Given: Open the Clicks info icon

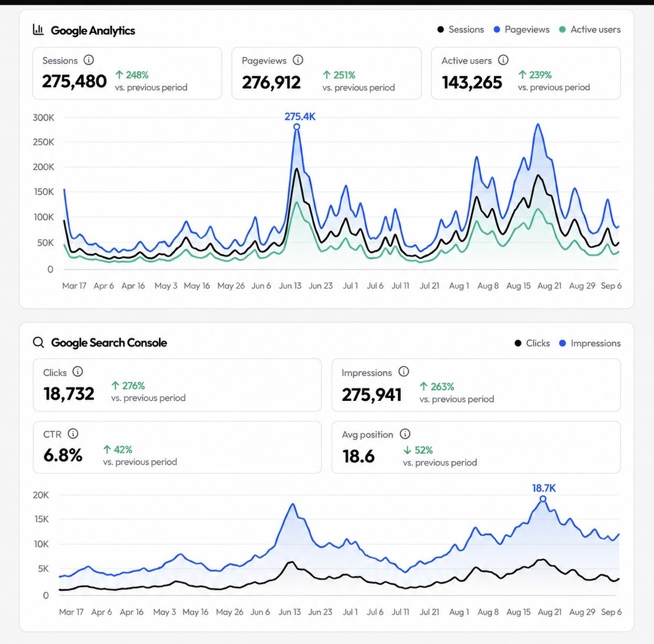Looking at the screenshot, I should 78,371.
